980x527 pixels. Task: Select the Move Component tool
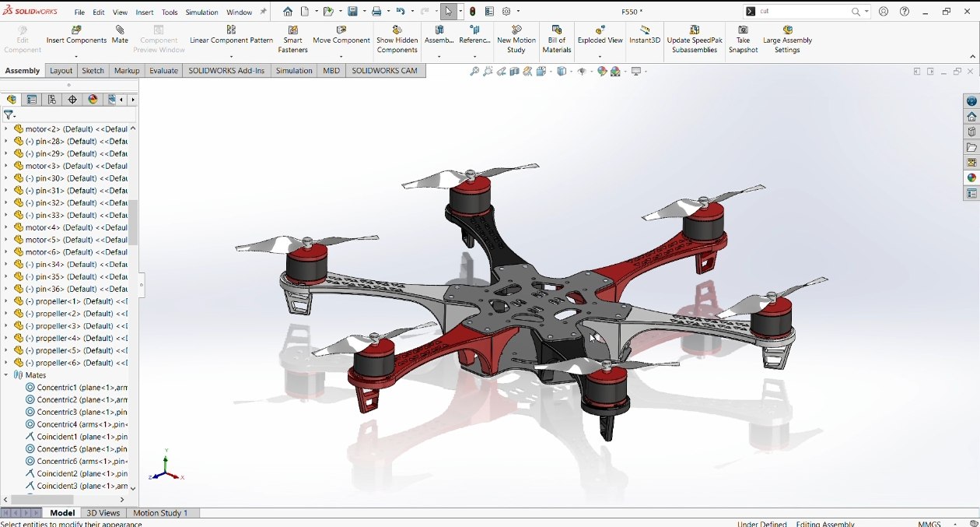click(341, 35)
